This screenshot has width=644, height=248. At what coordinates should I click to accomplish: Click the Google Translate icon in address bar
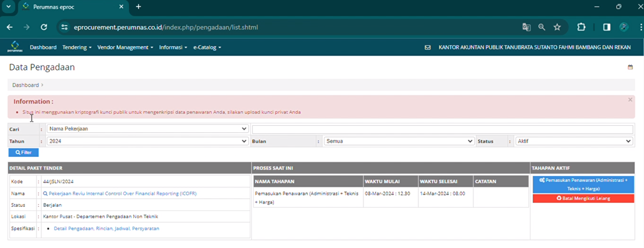point(526,27)
